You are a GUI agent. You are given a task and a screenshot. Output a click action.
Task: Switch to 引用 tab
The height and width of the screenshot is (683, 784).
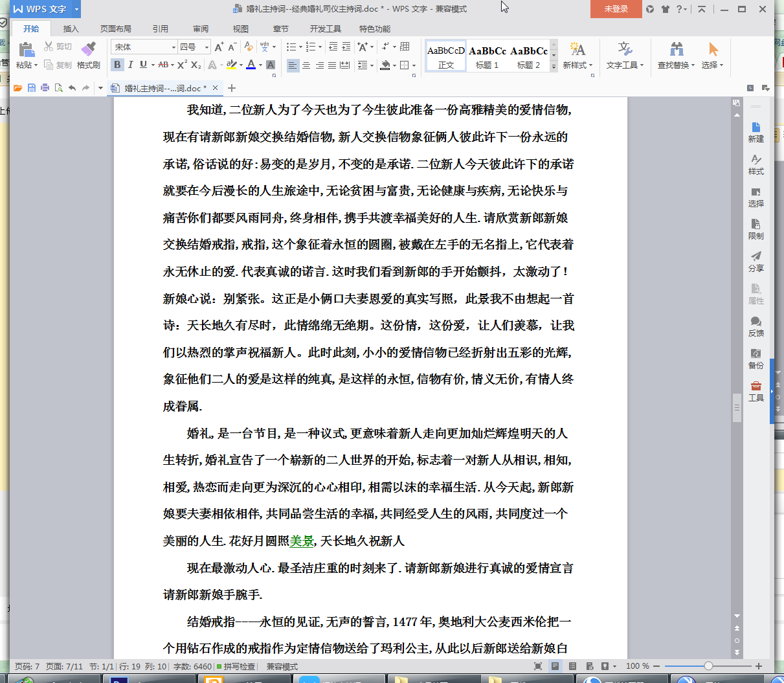pos(160,28)
